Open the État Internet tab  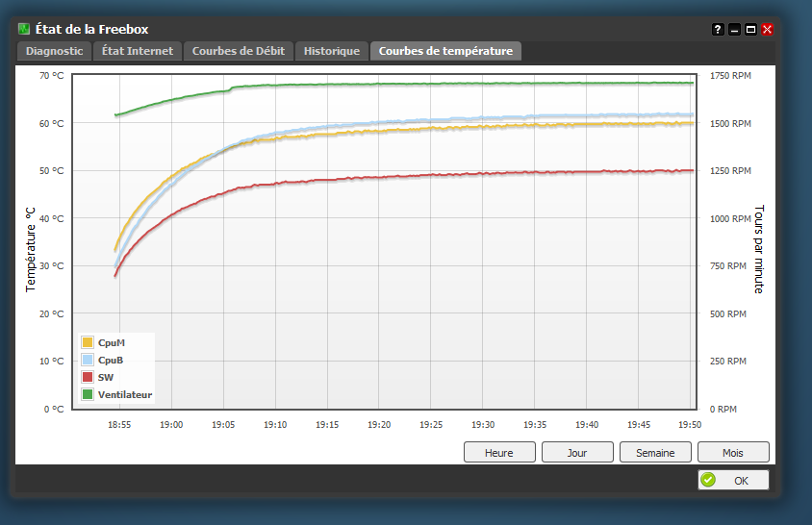138,51
